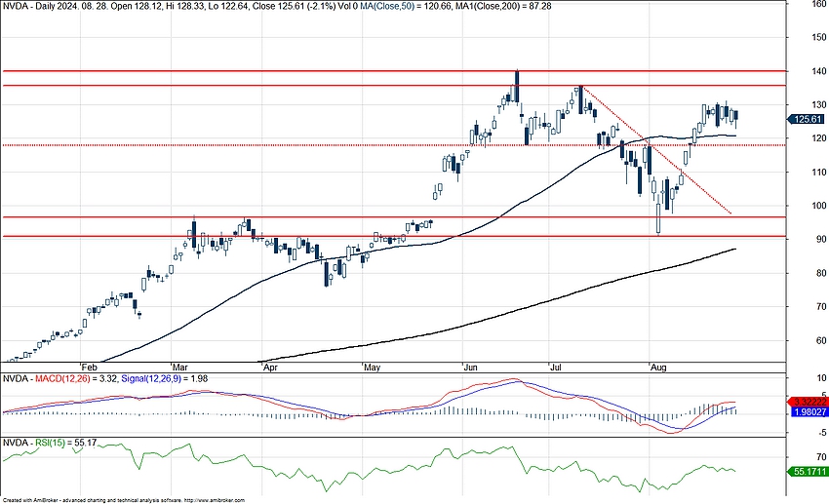The height and width of the screenshot is (504, 829).
Task: Click the blue 1.98027 signal value tag
Action: click(x=809, y=411)
